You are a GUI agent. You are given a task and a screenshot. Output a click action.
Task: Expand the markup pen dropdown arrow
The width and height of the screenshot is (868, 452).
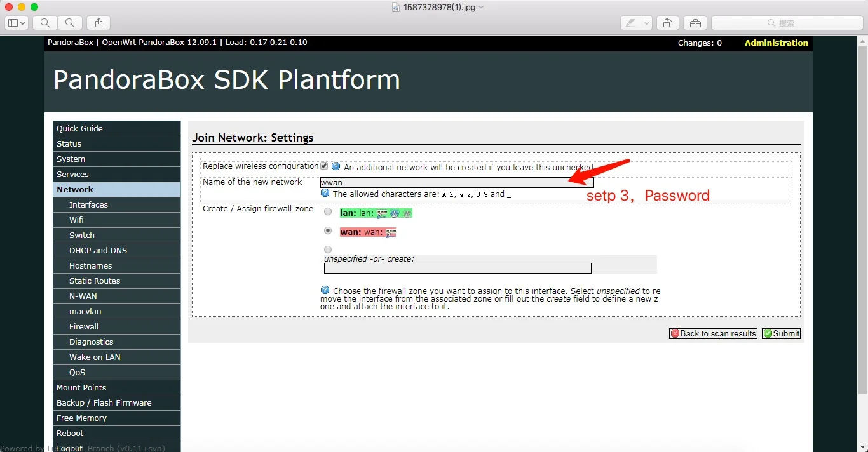pyautogui.click(x=646, y=23)
